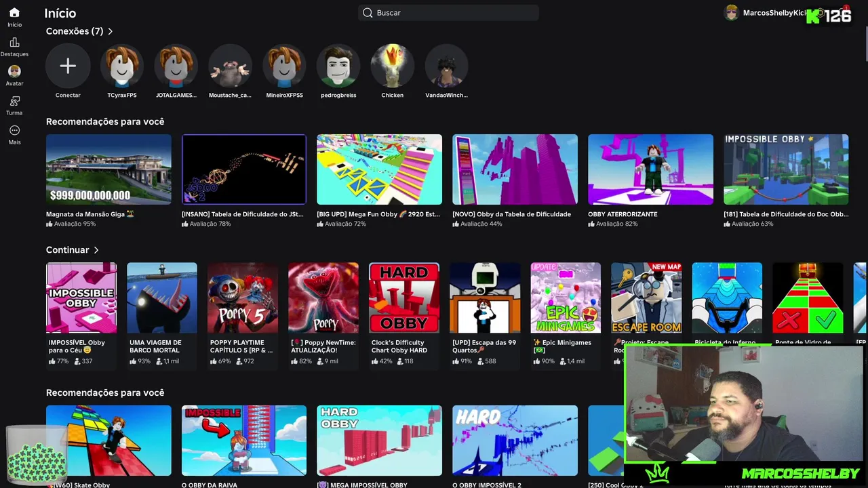Image resolution: width=868 pixels, height=488 pixels.
Task: Open MEGA IMPOSSÍVEL OBBY thumbnail
Action: (379, 441)
